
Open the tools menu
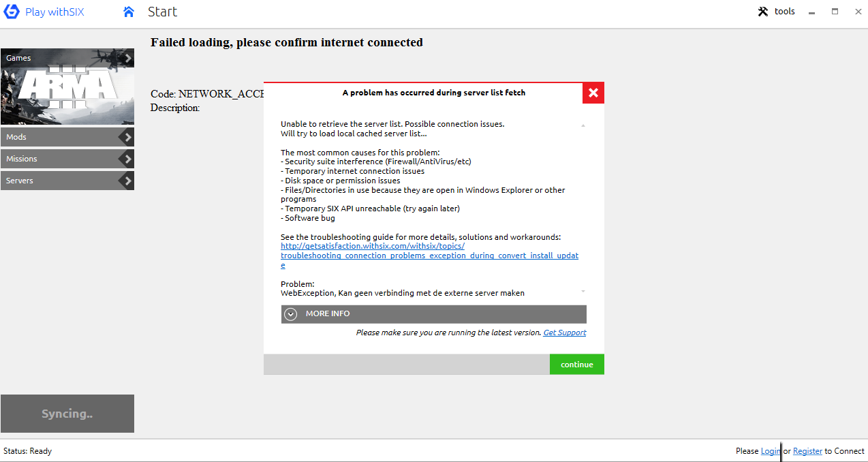(776, 12)
